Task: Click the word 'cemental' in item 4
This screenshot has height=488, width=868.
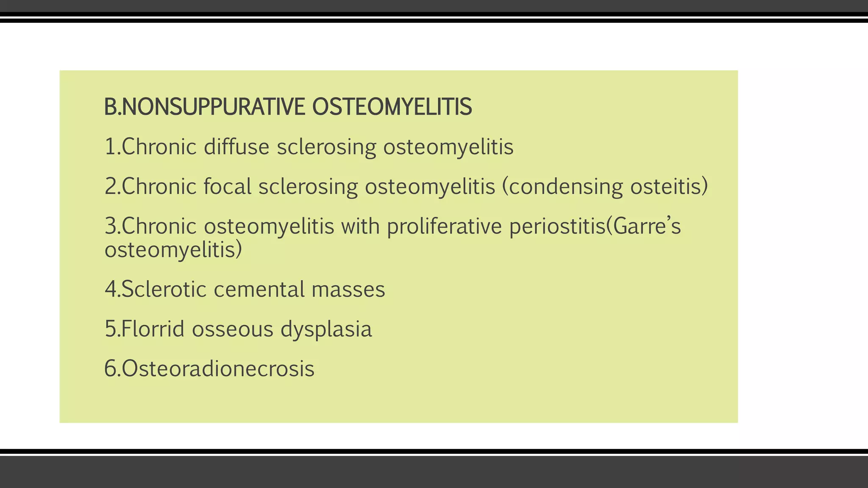Action: pyautogui.click(x=259, y=289)
